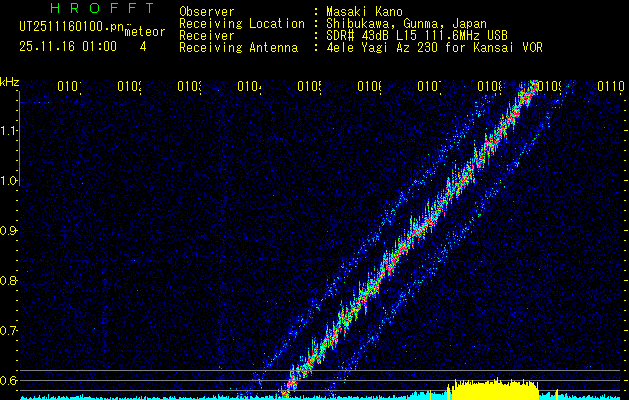Click the Receiver label
Image resolution: width=629 pixels, height=400 pixels.
207,36
